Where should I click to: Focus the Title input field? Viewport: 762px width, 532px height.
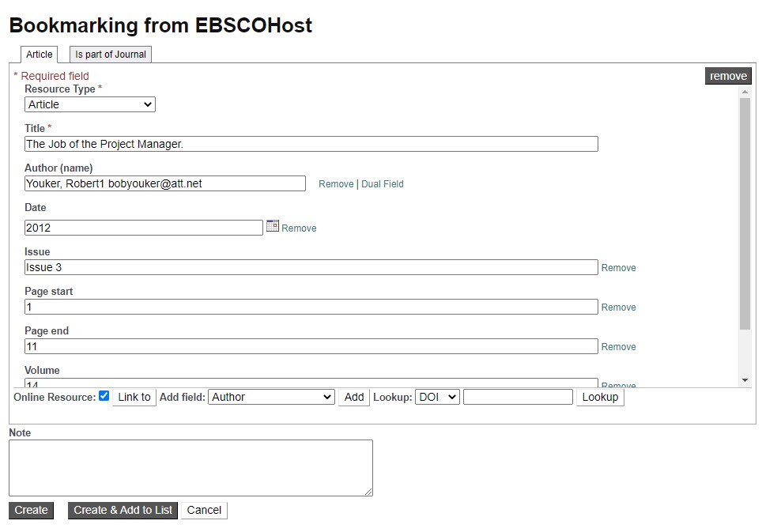coord(311,144)
